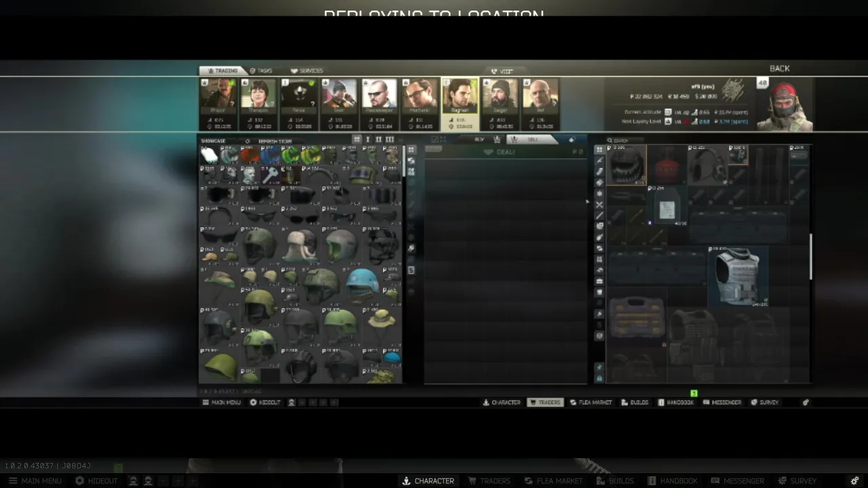
Task: Select the Jaeger trader portrait
Action: [500, 96]
